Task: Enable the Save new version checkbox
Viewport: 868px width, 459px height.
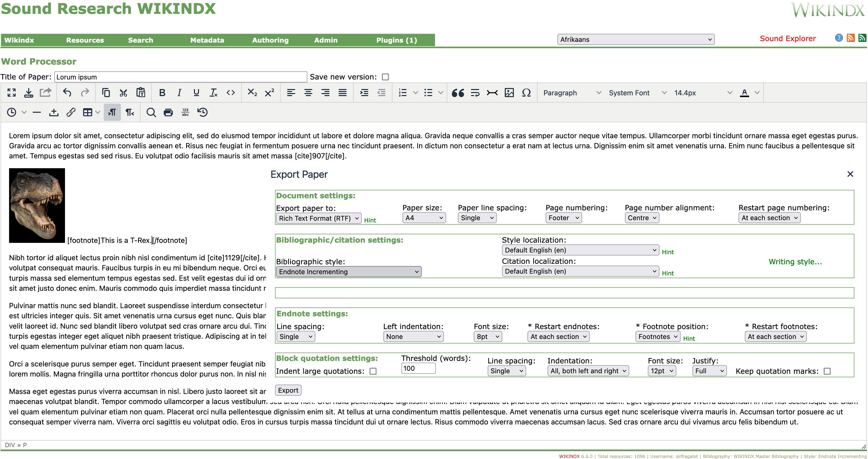Action: click(385, 77)
